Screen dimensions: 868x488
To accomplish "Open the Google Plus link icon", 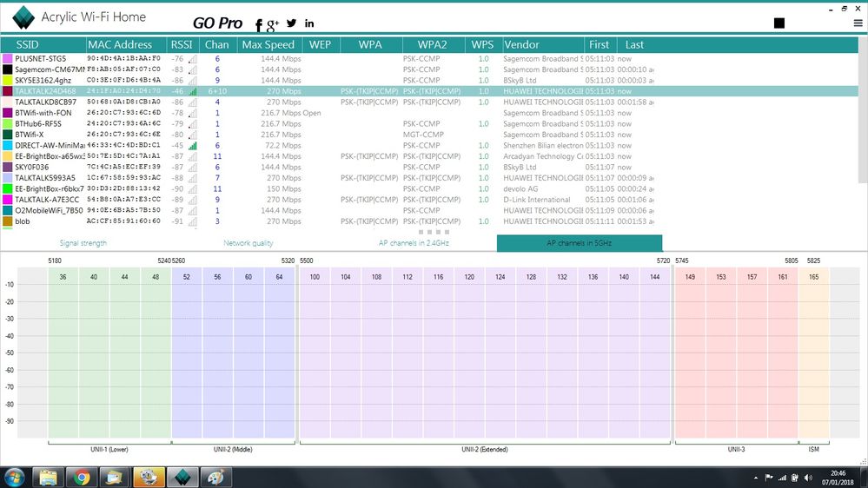I will (272, 25).
